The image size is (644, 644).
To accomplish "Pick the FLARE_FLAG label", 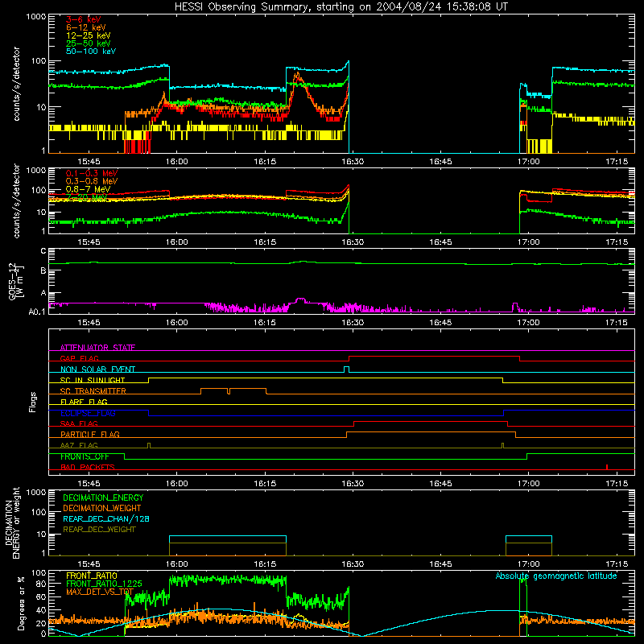I will pyautogui.click(x=84, y=402).
